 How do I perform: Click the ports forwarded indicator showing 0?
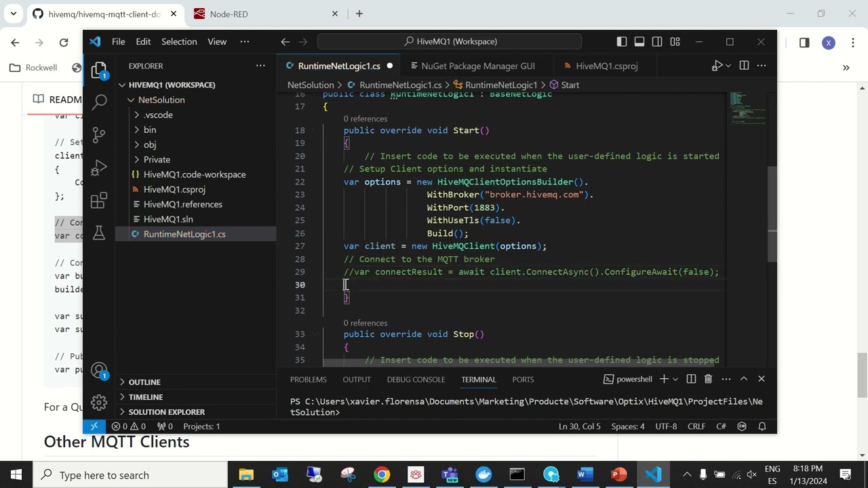point(165,426)
